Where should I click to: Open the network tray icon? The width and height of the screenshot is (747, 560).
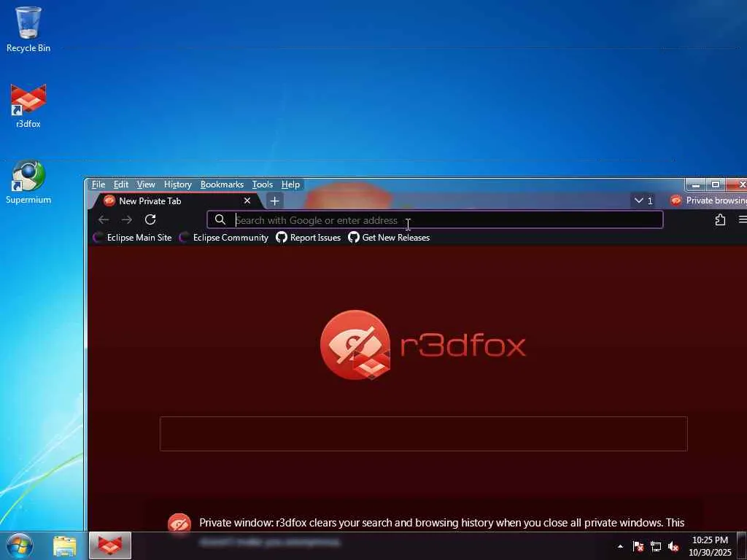pyautogui.click(x=656, y=546)
